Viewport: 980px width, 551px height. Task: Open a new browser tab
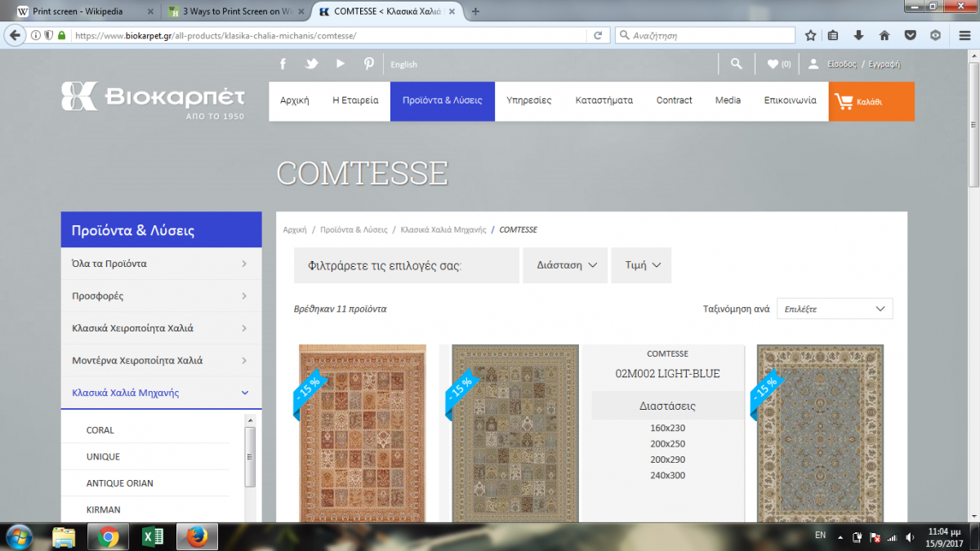475,11
